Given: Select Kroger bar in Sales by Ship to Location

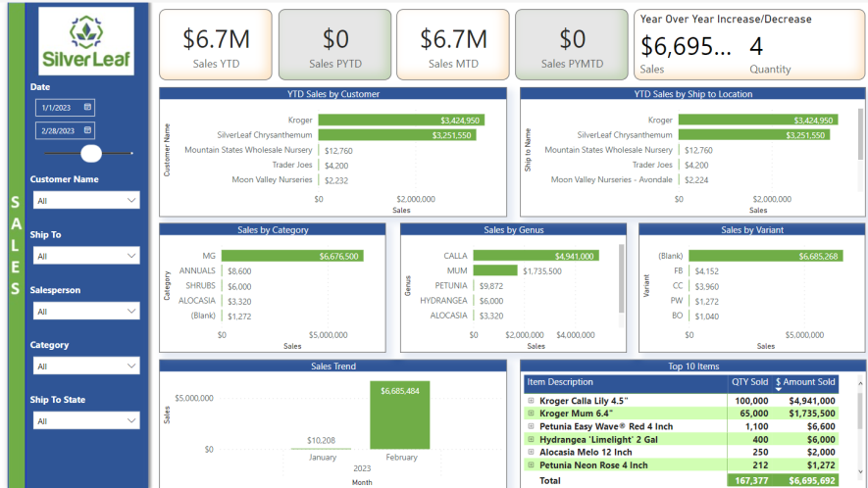Looking at the screenshot, I should point(758,121).
